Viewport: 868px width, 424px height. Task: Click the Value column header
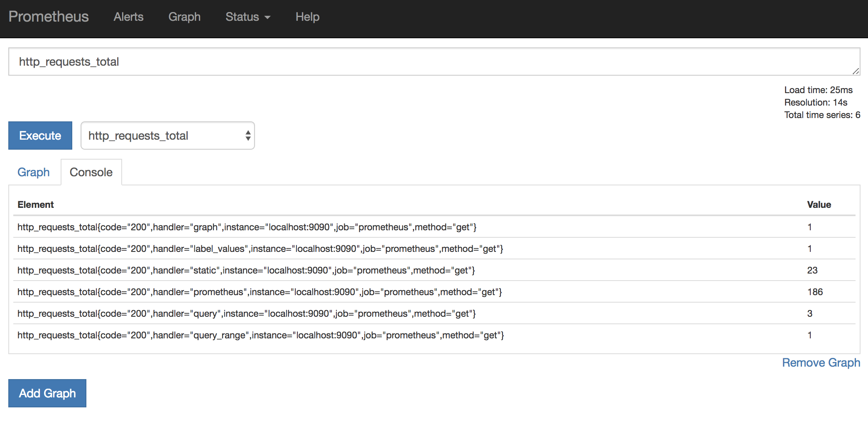click(819, 205)
